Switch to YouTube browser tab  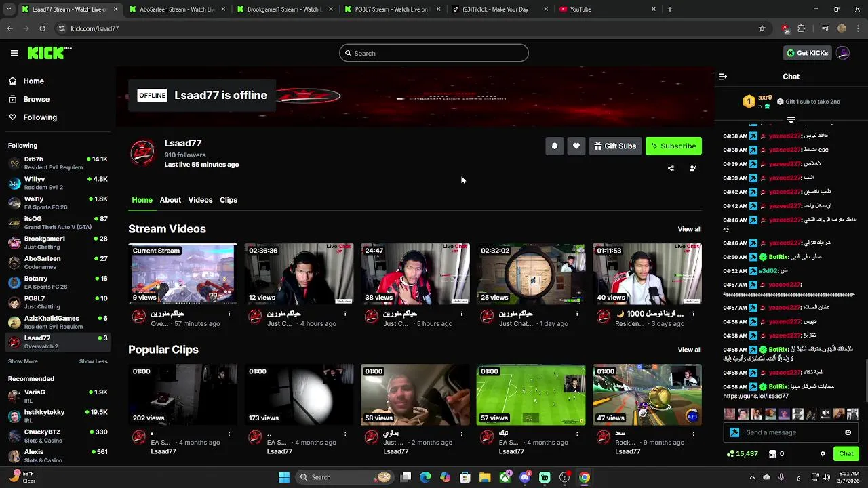coord(607,9)
